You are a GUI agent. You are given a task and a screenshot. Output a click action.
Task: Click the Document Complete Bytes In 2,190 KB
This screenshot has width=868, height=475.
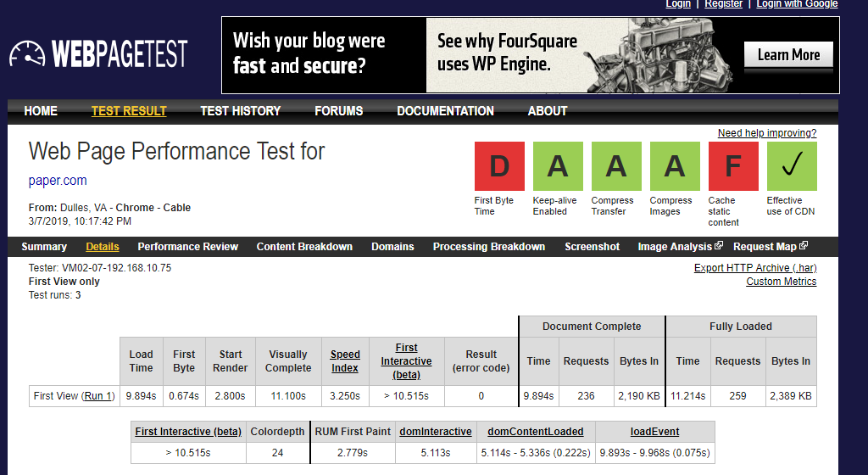coord(639,396)
